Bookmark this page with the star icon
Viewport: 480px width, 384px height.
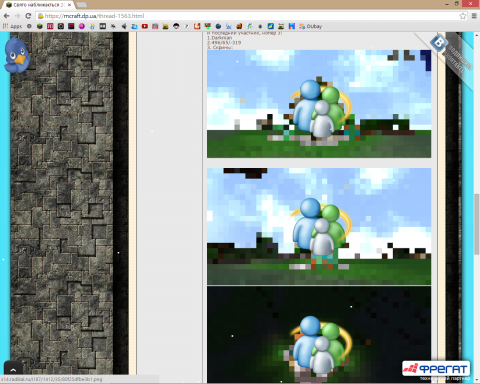point(463,16)
